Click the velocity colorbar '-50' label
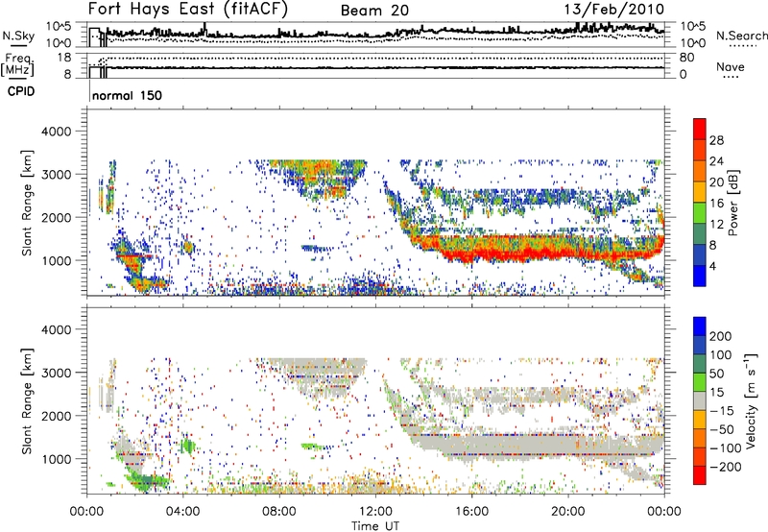Screen dimensions: 768x532 (x=722, y=429)
